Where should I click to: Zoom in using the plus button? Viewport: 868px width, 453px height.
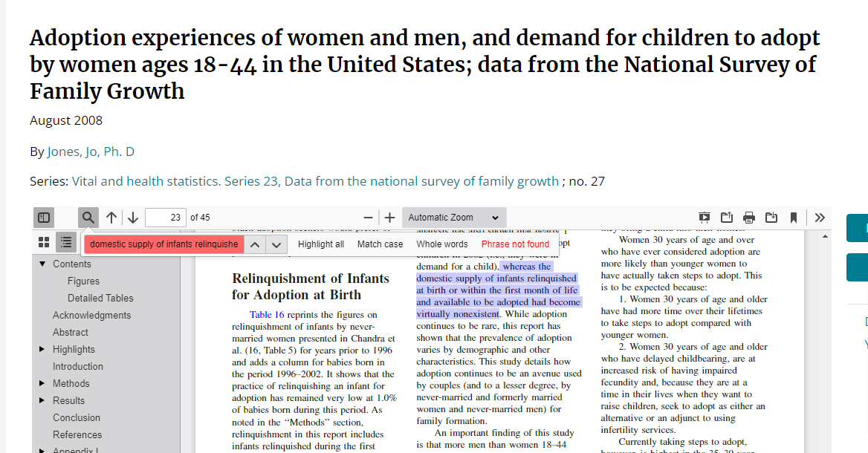pyautogui.click(x=389, y=218)
